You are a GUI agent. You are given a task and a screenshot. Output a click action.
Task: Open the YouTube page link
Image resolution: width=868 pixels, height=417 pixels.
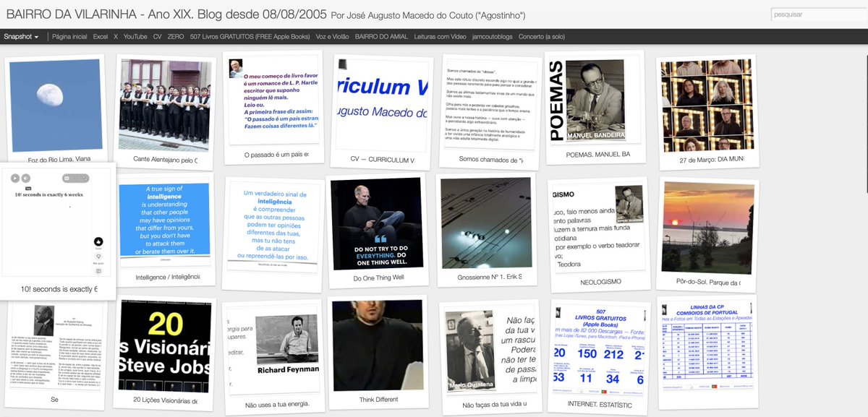(135, 36)
